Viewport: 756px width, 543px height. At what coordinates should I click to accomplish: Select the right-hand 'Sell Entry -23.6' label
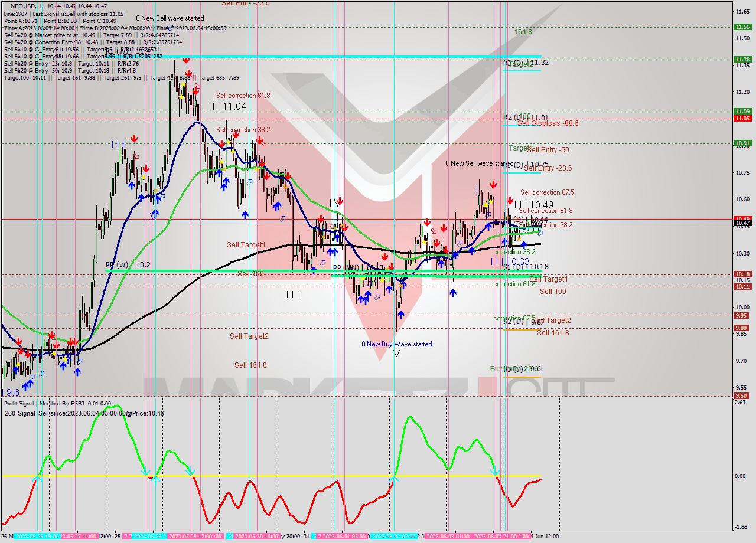click(x=548, y=168)
